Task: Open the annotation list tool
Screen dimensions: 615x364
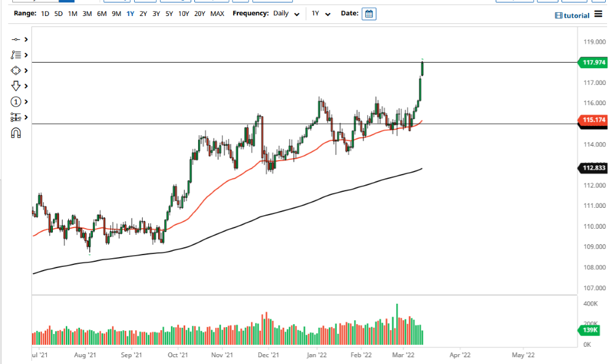Action: click(16, 55)
